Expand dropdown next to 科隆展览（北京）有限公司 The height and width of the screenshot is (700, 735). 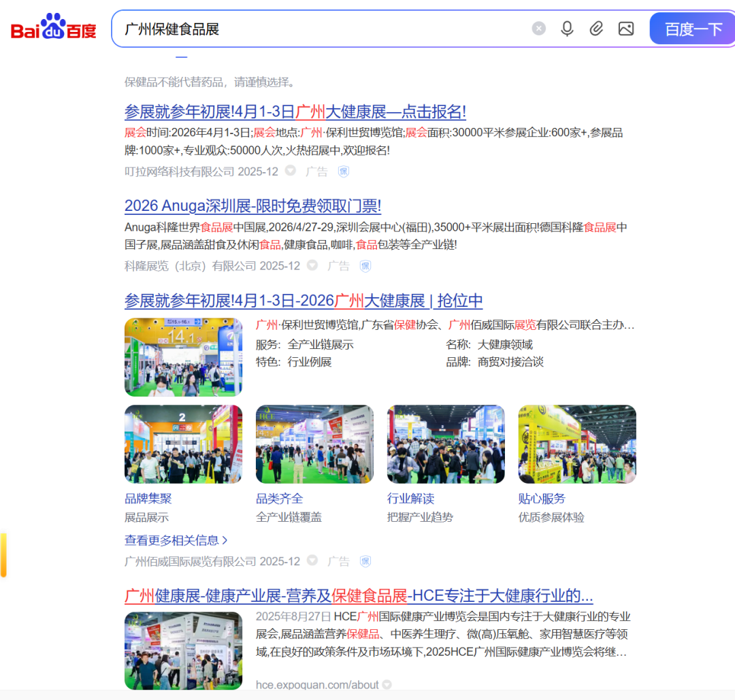tap(312, 265)
